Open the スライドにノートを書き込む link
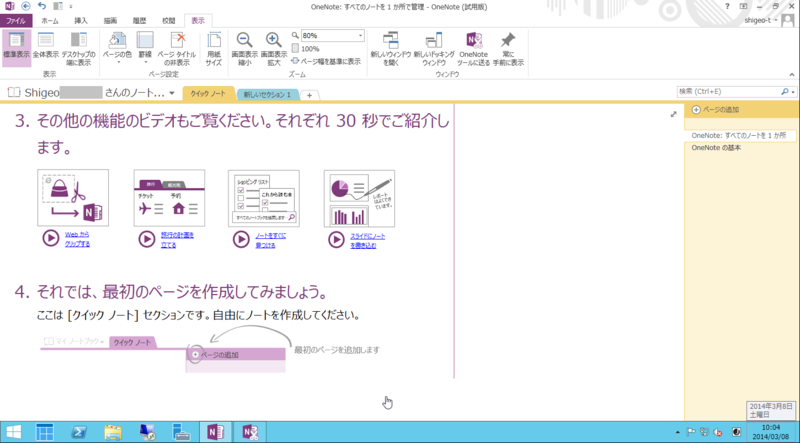The width and height of the screenshot is (800, 443). click(367, 241)
